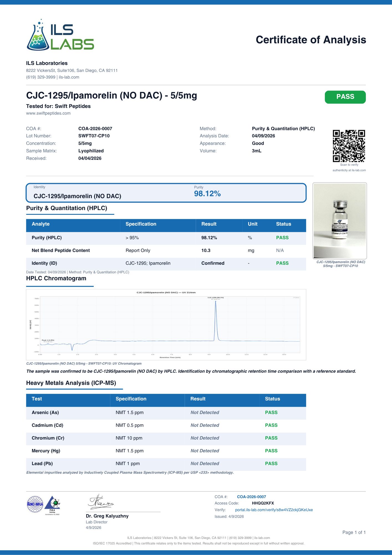Click the Specification header in Heavy Metals table

click(x=131, y=399)
